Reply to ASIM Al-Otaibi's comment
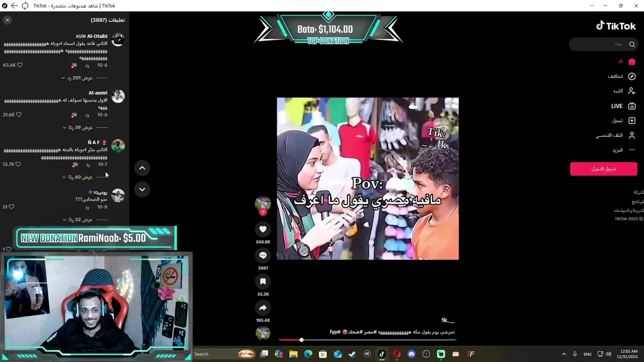The image size is (644, 362). tap(87, 65)
